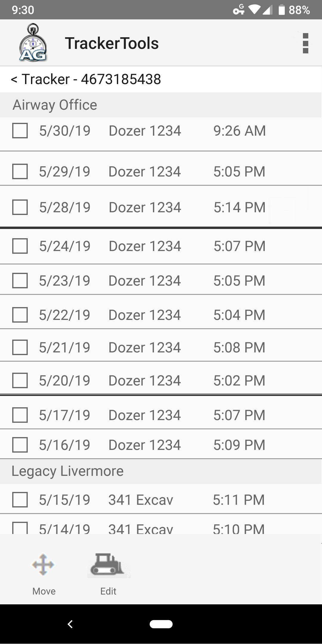Tap the Wi-Fi signal status icon
Screen dimensions: 322x644
coord(254,10)
